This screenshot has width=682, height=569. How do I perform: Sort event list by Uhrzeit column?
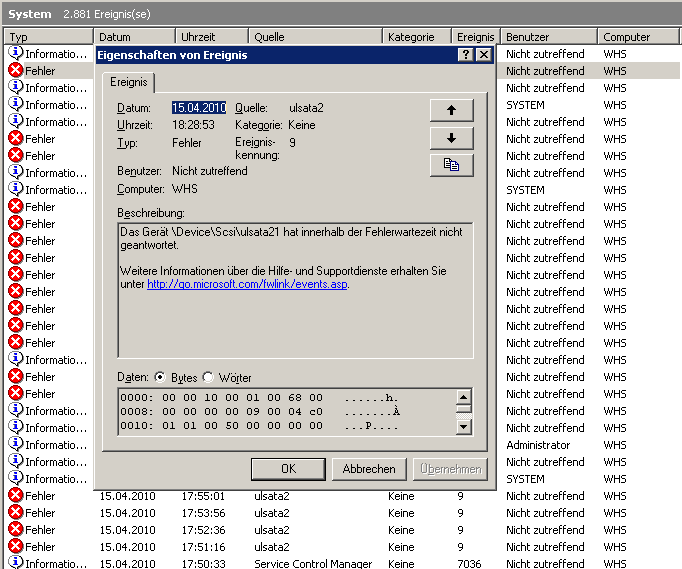[212, 37]
